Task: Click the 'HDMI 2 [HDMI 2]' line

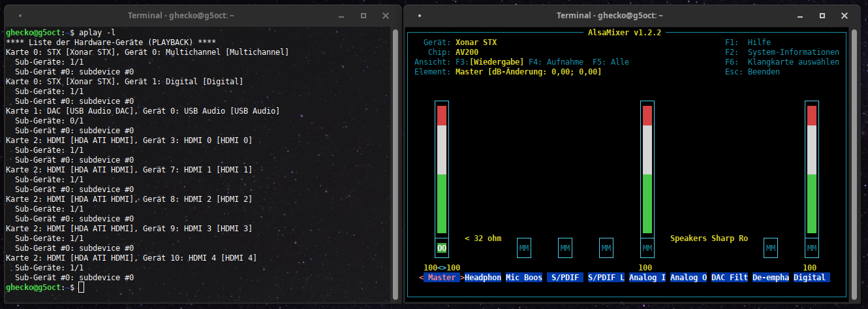Action: pyautogui.click(x=129, y=199)
